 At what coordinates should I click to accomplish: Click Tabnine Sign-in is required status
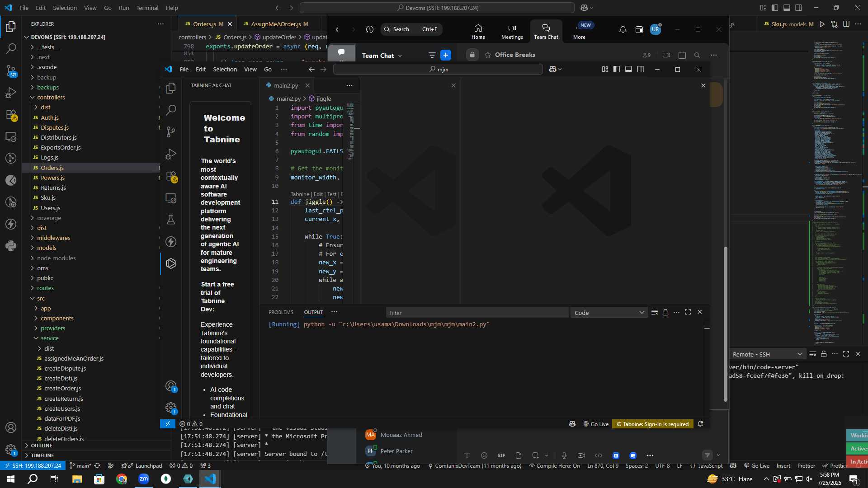pyautogui.click(x=653, y=424)
